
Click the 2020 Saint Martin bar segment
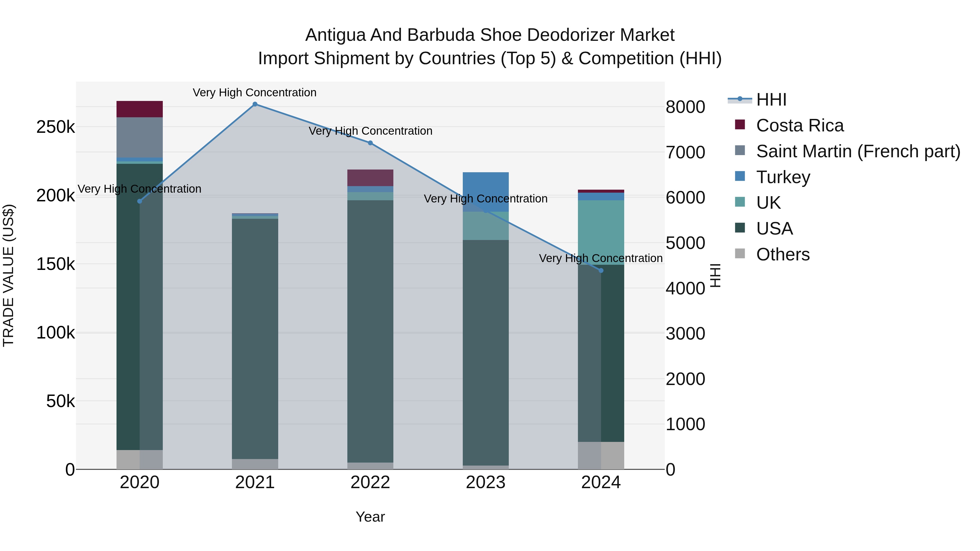(140, 138)
